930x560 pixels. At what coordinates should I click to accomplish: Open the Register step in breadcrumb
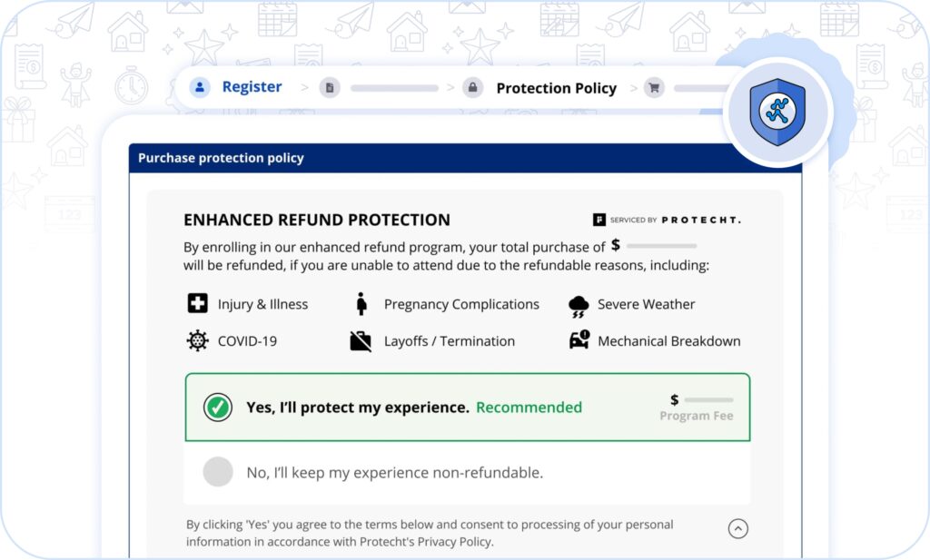[x=252, y=87]
